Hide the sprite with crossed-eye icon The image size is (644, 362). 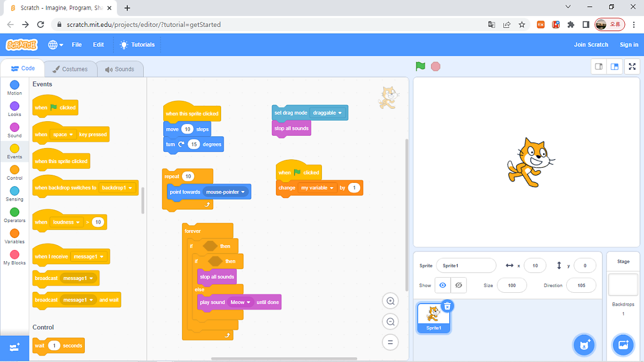tap(458, 285)
